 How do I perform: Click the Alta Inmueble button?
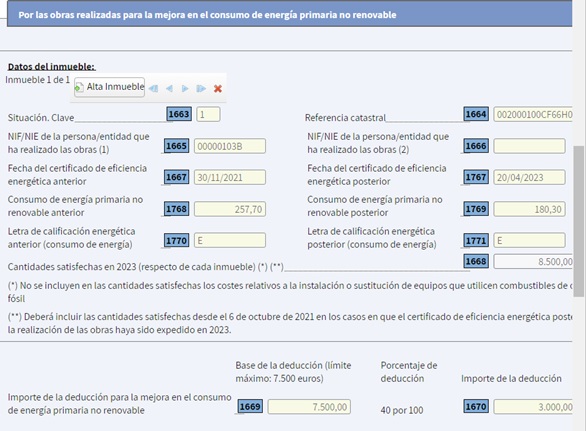point(110,87)
